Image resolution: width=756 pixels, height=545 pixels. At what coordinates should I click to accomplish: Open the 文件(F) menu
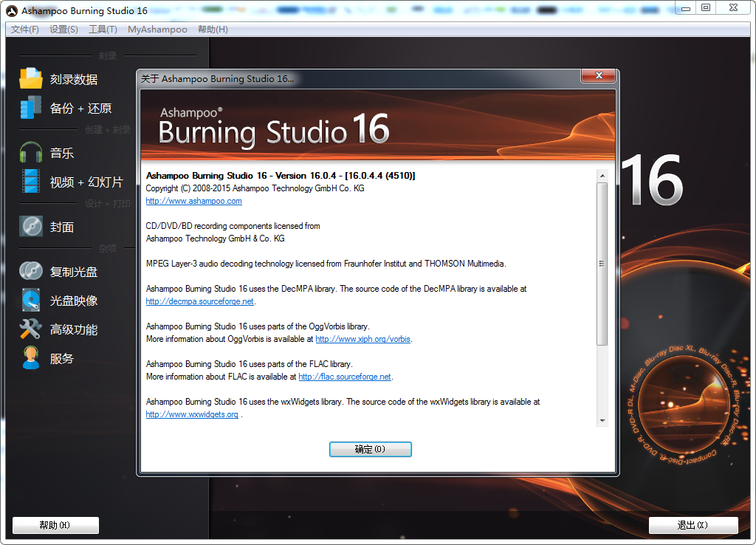pyautogui.click(x=24, y=30)
